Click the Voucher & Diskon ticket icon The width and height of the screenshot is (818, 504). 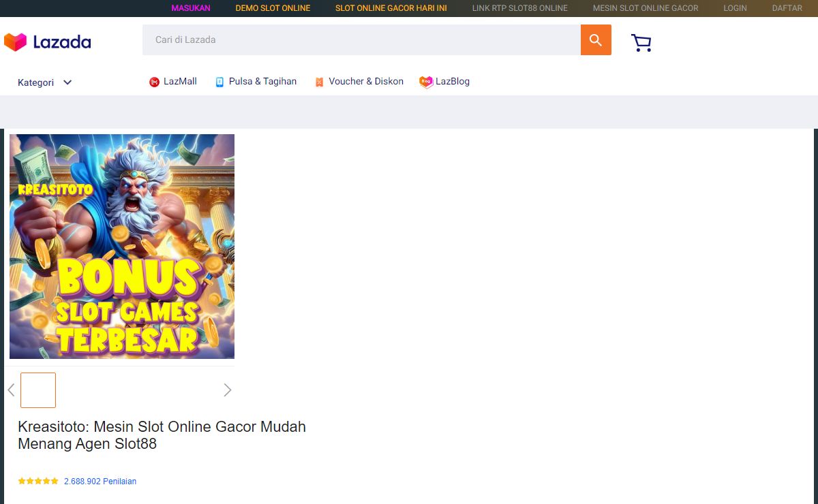319,82
